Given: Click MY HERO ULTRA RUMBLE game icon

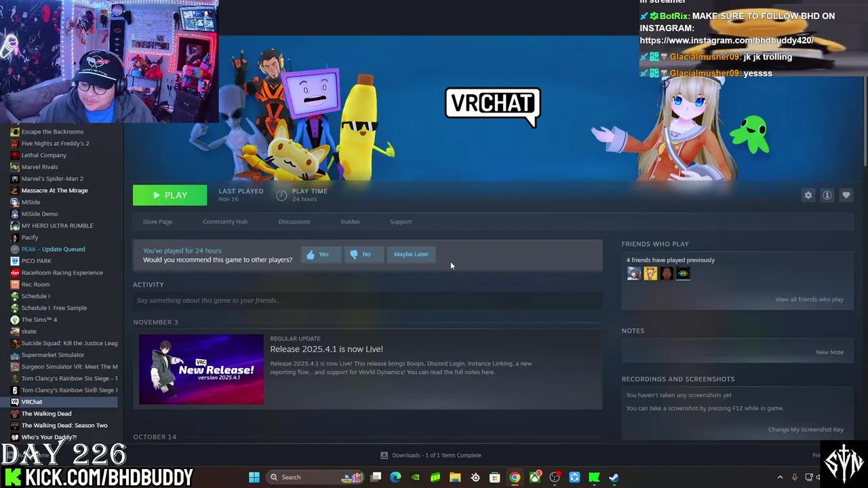Looking at the screenshot, I should tap(15, 226).
